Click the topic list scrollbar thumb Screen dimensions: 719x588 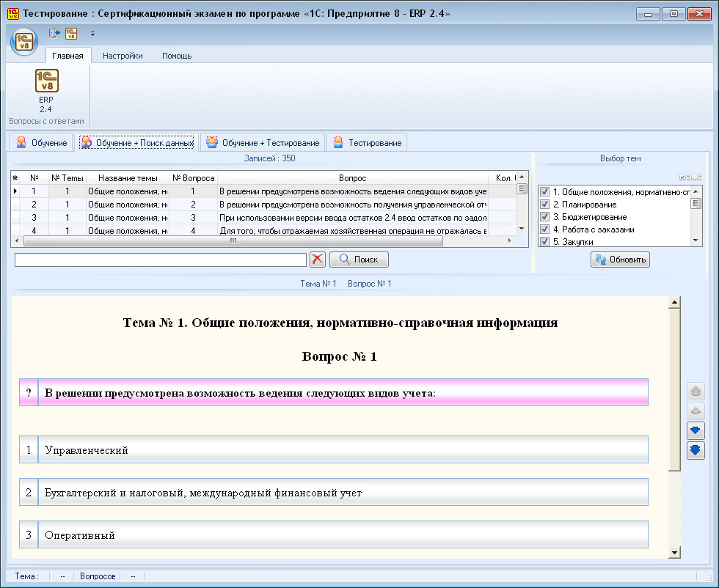coord(696,204)
